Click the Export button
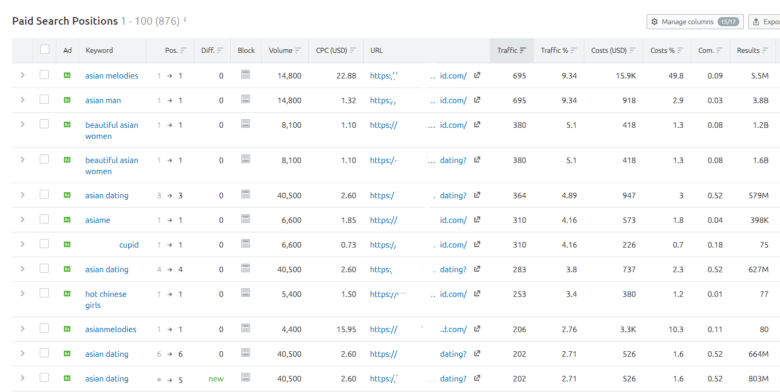 (x=765, y=22)
